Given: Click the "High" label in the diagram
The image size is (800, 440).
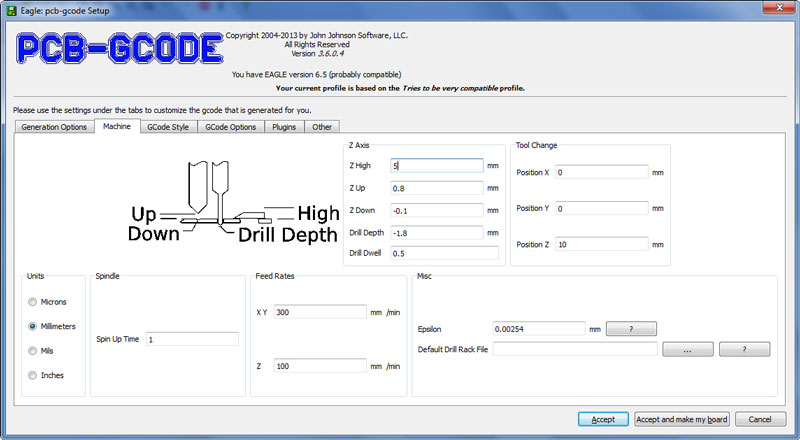Looking at the screenshot, I should click(x=318, y=213).
